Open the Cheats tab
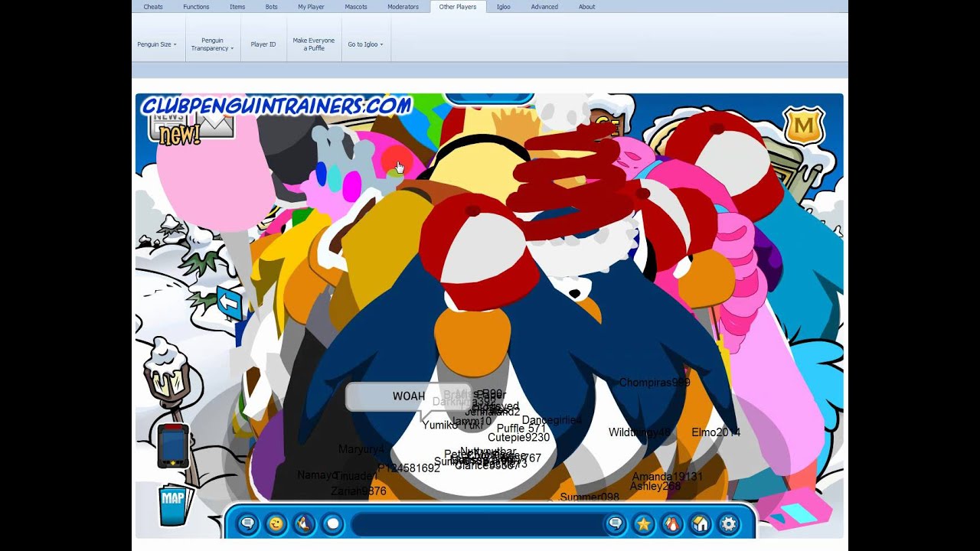 (153, 7)
